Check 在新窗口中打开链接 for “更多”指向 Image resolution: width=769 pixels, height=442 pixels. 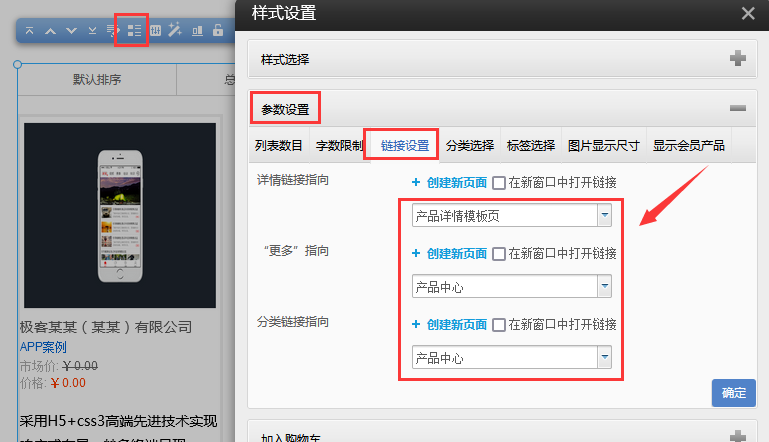[499, 254]
